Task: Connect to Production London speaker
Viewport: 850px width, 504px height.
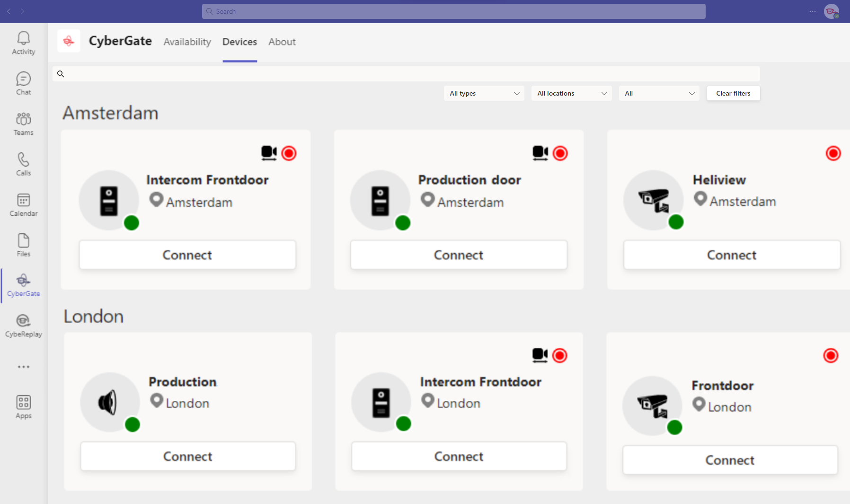Action: click(x=188, y=456)
